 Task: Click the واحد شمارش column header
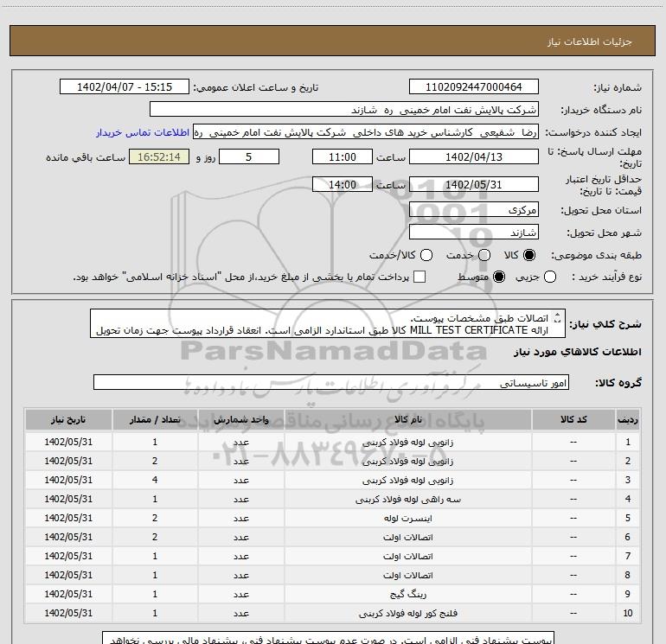coord(240,419)
